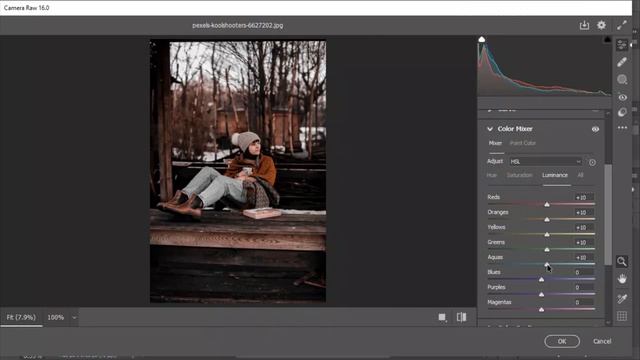Select the Saturation tab
This screenshot has height=360, width=640.
point(519,175)
